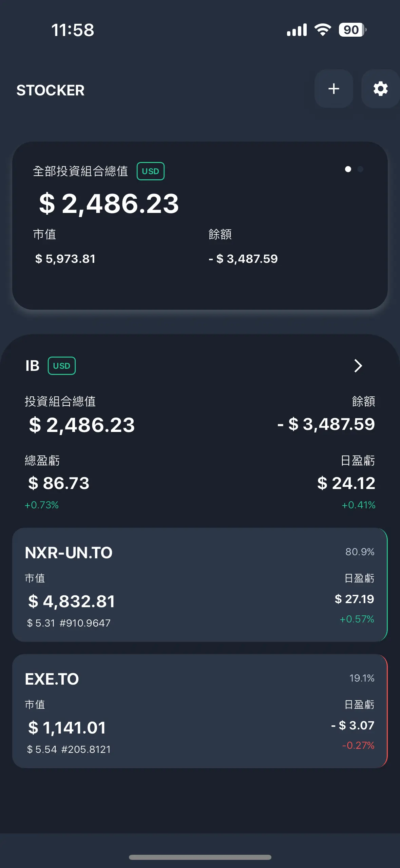
Task: Toggle USD currency badge next to IB
Action: click(x=62, y=366)
